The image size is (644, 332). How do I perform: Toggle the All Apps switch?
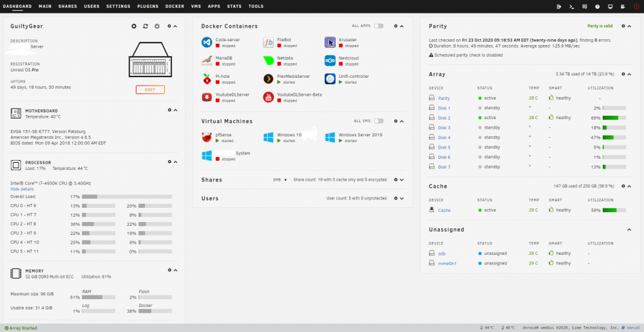(378, 26)
